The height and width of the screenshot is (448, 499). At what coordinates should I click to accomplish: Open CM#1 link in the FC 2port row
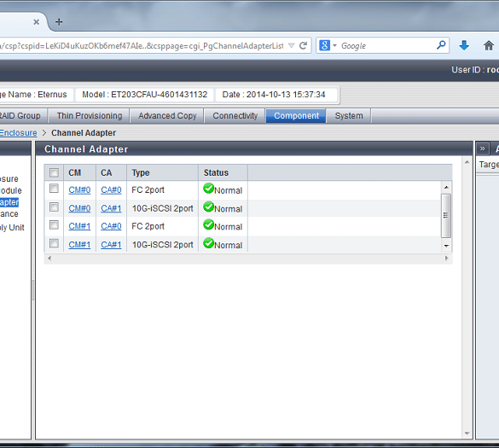pos(79,226)
